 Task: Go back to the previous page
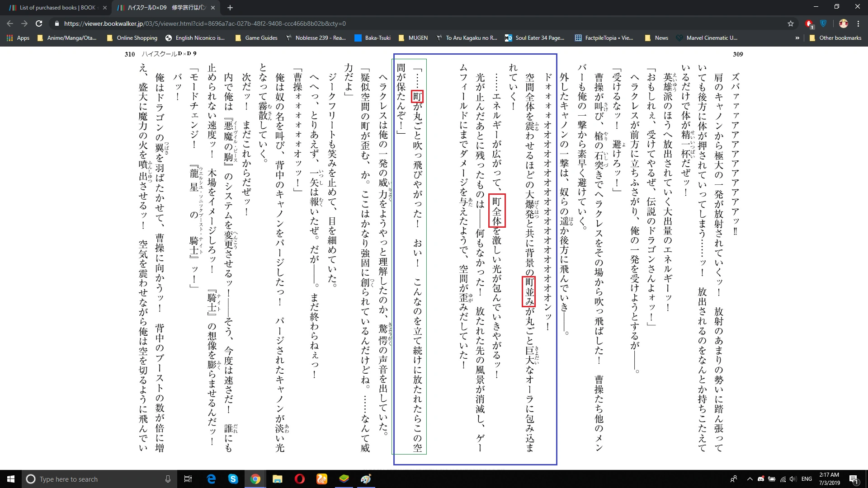pyautogui.click(x=10, y=23)
